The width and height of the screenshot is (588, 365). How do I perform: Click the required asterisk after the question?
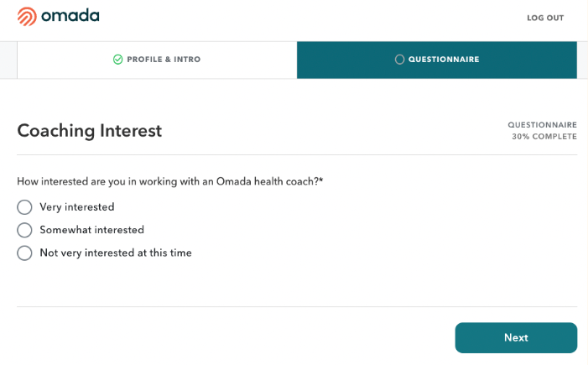320,180
